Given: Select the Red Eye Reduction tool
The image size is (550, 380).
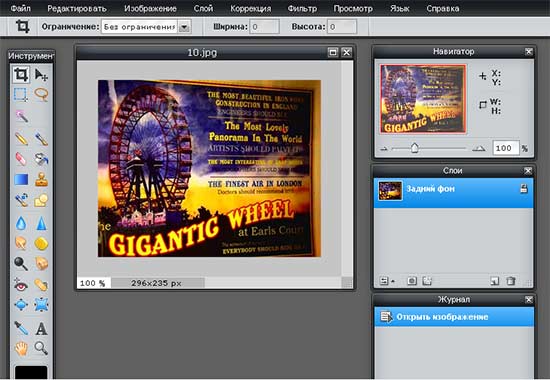Looking at the screenshot, I should click(x=21, y=285).
